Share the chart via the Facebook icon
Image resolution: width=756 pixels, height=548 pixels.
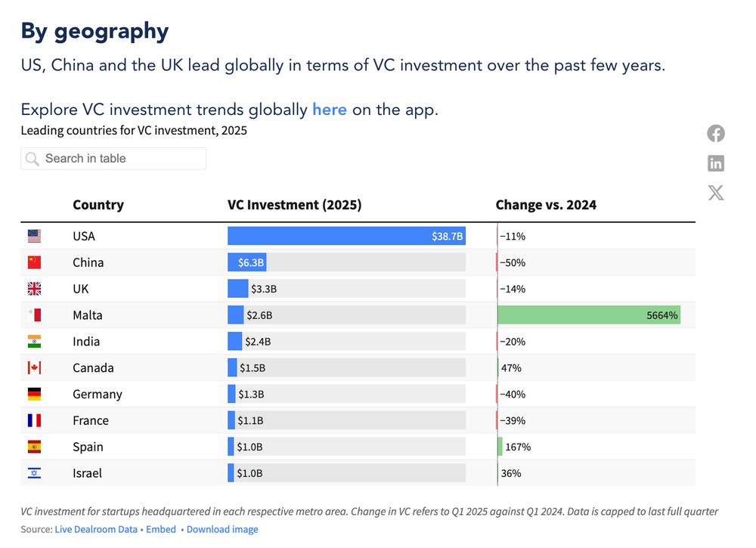pos(715,133)
